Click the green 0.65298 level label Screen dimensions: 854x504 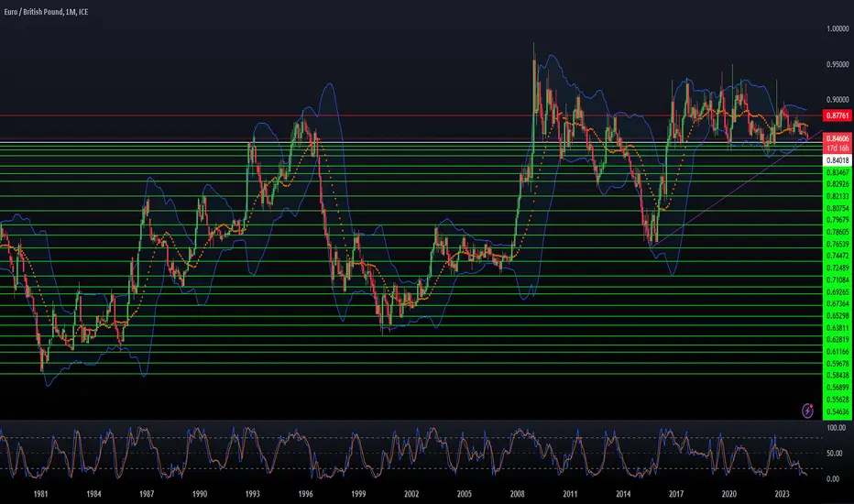tap(838, 315)
